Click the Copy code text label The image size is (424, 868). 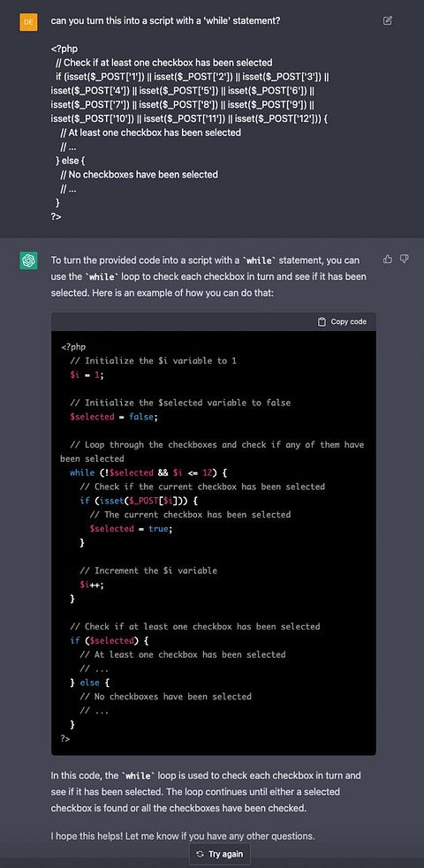click(349, 321)
